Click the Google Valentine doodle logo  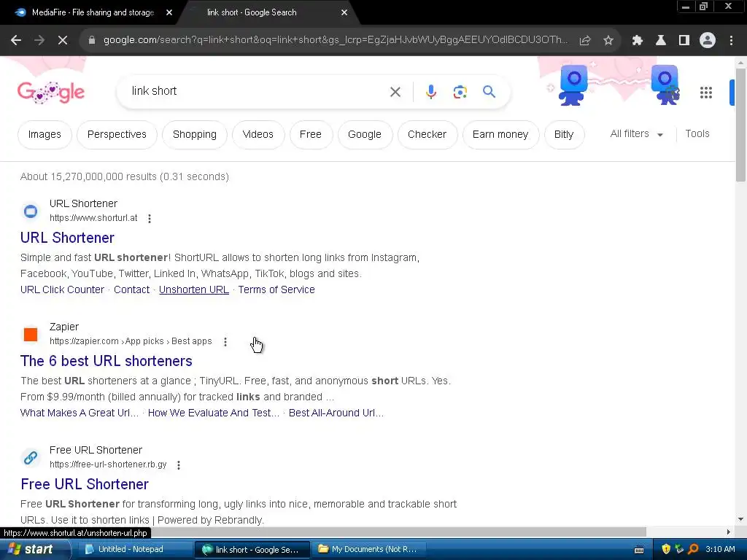51,92
